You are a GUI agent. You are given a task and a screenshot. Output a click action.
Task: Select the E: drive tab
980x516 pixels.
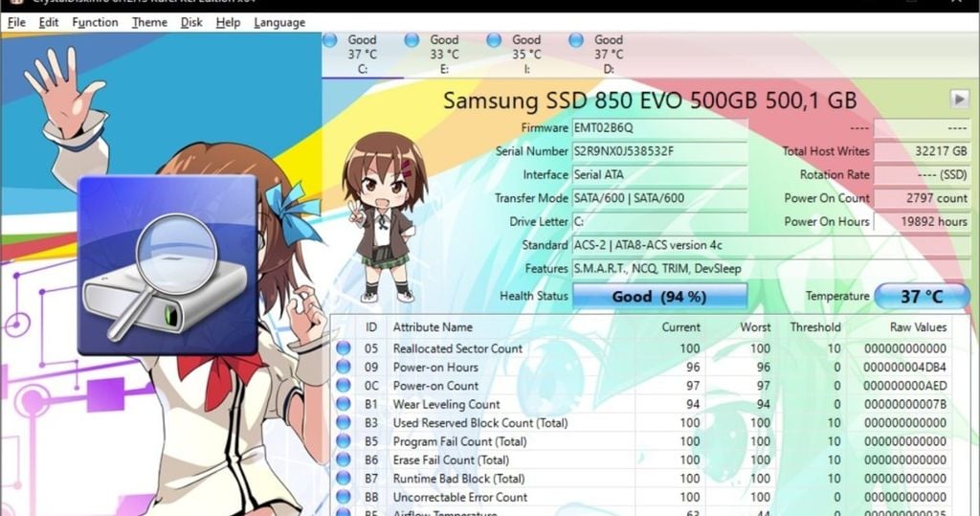click(x=444, y=55)
